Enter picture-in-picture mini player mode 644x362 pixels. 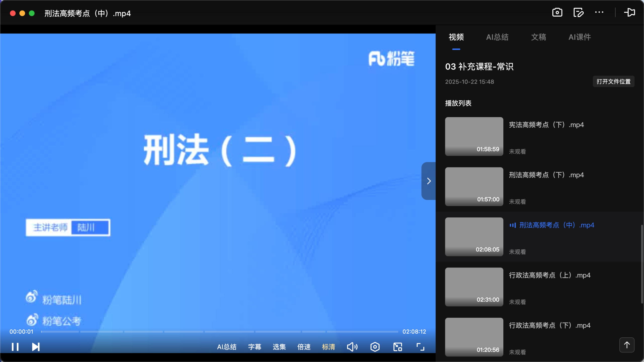tap(397, 347)
